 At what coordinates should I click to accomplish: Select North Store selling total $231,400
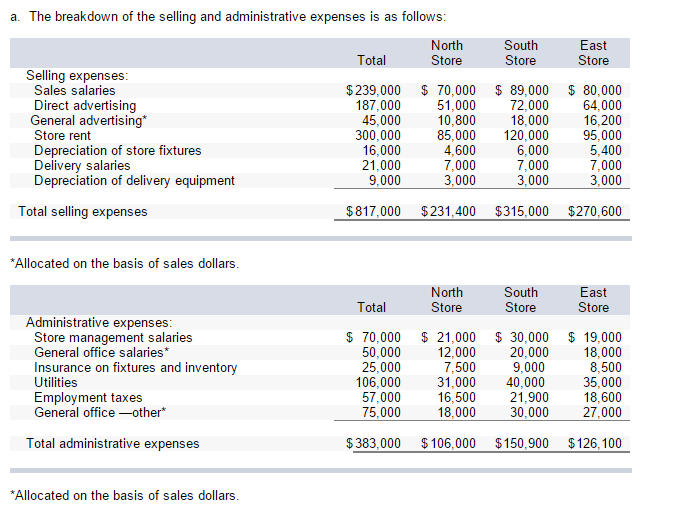pos(448,211)
